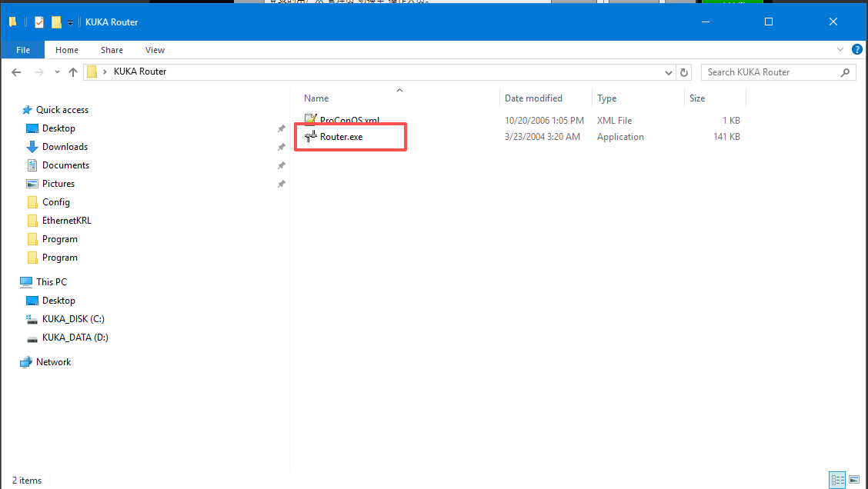Open the EthernetKRL folder shortcut
Image resolution: width=868 pixels, height=489 pixels.
(x=66, y=220)
